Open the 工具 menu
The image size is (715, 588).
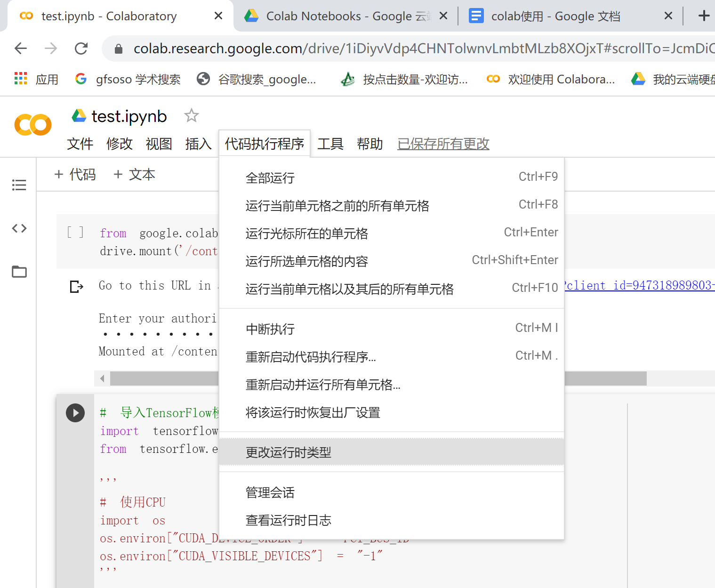tap(330, 144)
